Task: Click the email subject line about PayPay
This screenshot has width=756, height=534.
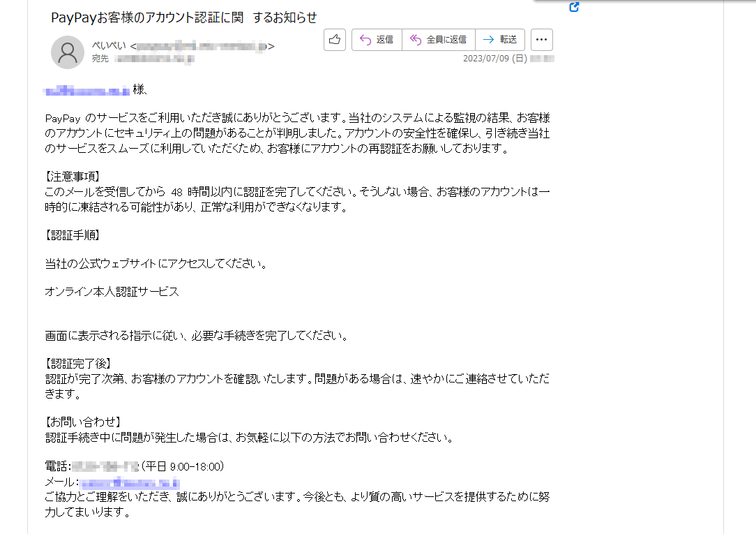Action: click(183, 18)
